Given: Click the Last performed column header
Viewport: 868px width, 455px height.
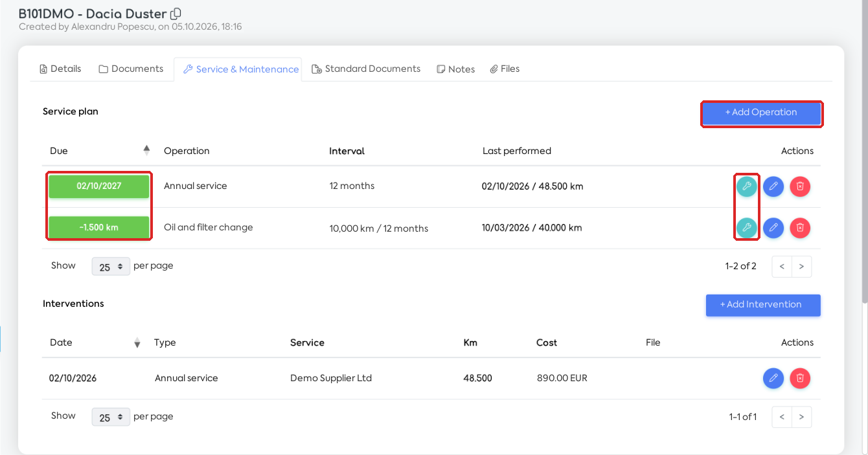Looking at the screenshot, I should coord(517,151).
